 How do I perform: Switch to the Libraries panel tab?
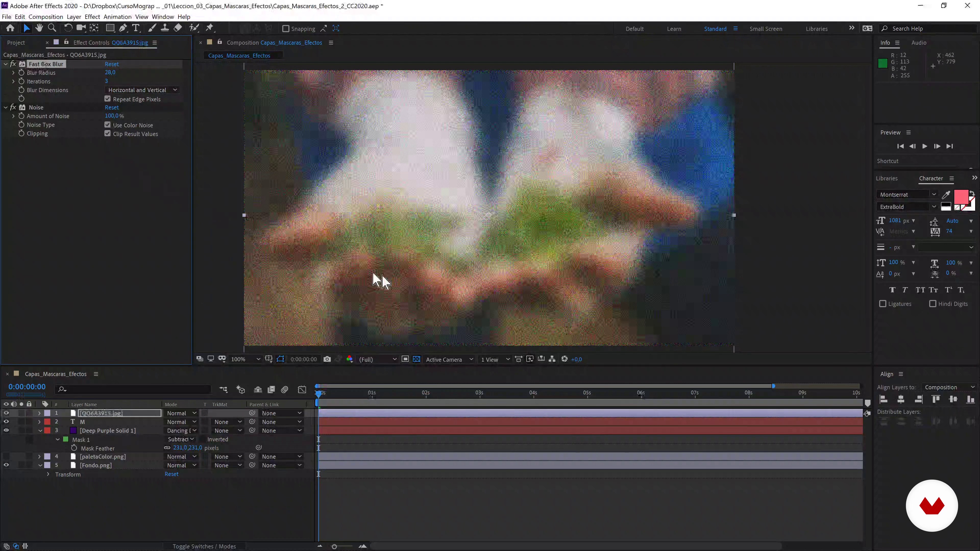886,178
